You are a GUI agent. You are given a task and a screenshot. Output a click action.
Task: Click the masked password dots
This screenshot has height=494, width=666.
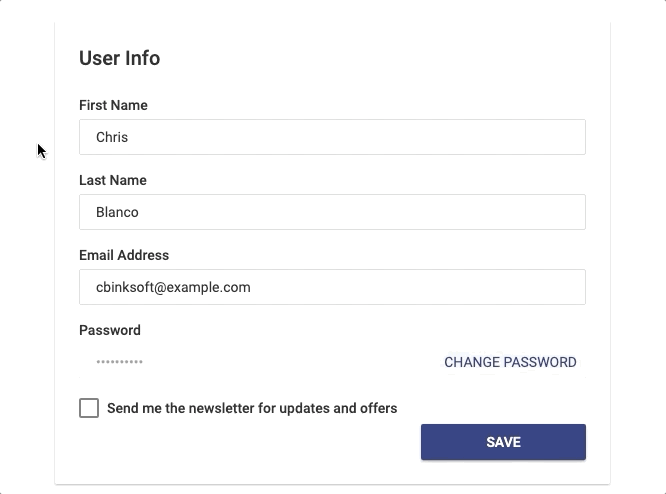(119, 362)
